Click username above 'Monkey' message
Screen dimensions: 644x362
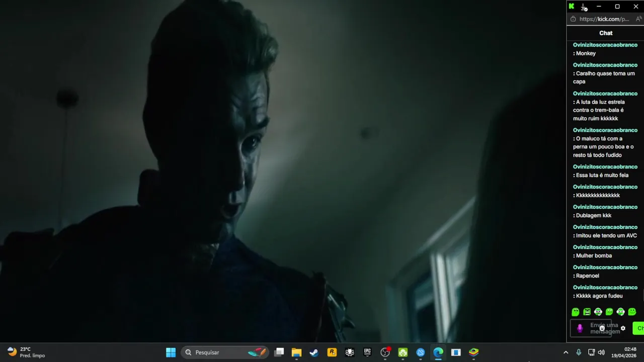pyautogui.click(x=605, y=45)
